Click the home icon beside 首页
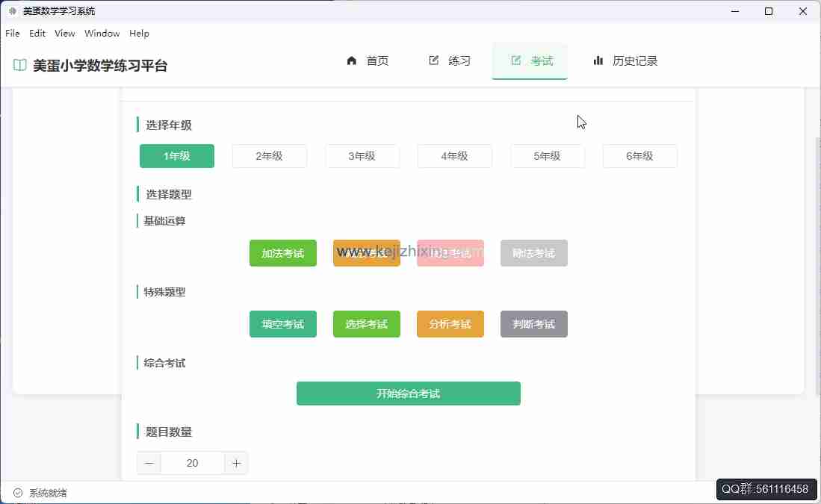 pos(352,60)
